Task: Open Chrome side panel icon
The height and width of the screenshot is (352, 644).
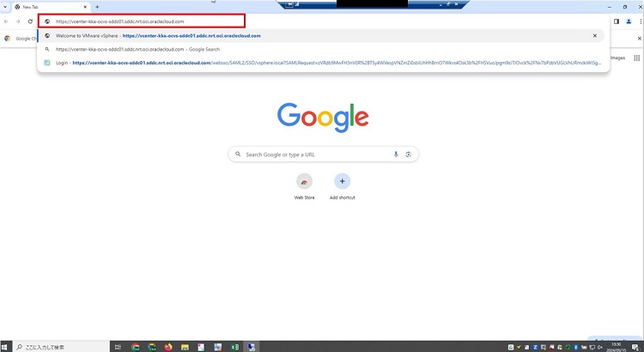Action: pyautogui.click(x=617, y=21)
